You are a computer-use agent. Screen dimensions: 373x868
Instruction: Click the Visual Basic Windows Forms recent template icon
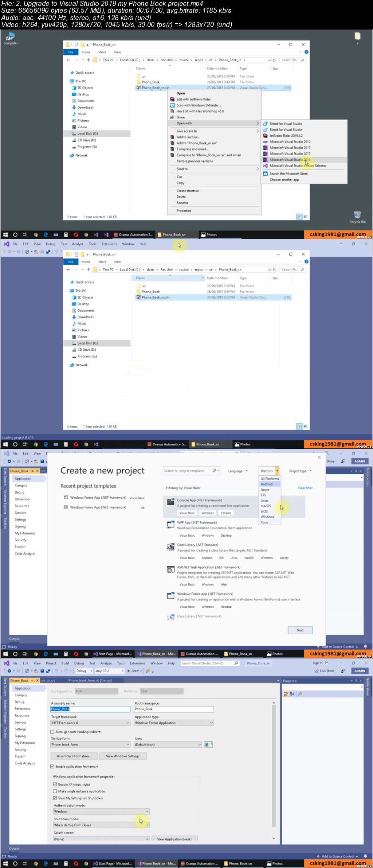pyautogui.click(x=66, y=497)
